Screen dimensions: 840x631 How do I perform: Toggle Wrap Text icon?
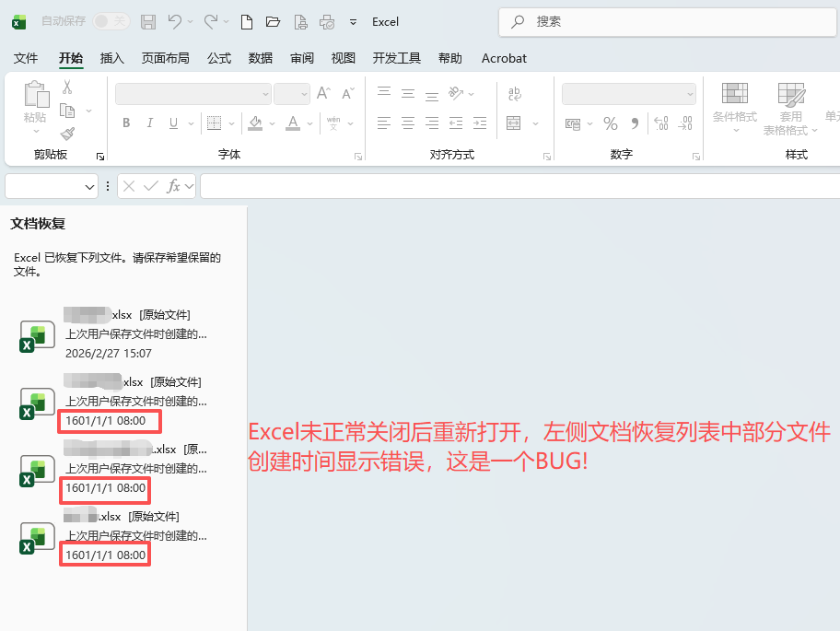(514, 93)
